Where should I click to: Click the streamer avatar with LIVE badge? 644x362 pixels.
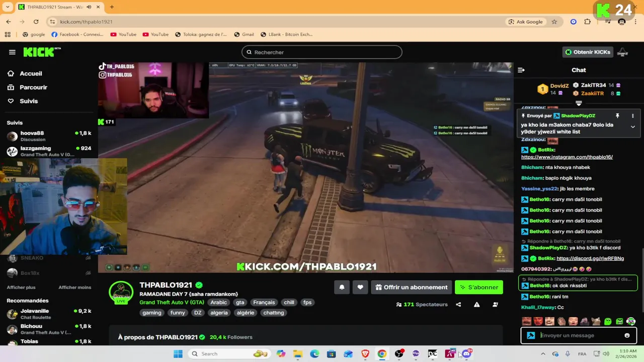[x=121, y=294]
